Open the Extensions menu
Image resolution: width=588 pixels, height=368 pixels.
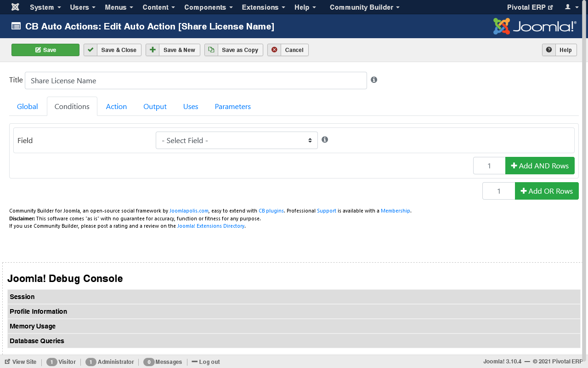(264, 7)
